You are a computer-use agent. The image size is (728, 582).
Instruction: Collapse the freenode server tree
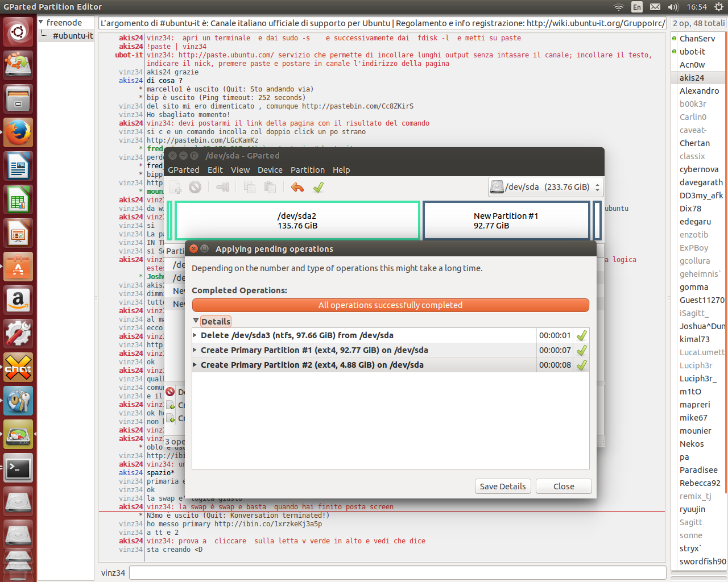41,22
